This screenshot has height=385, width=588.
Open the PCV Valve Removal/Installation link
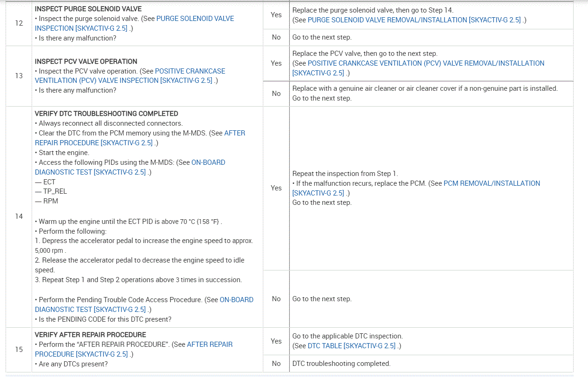pyautogui.click(x=426, y=63)
